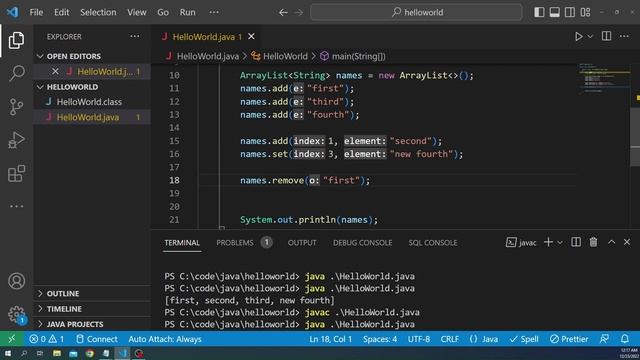Show additional activity bar views ellipsis
Viewport: 640px width, 360px height.
pyautogui.click(x=16, y=206)
